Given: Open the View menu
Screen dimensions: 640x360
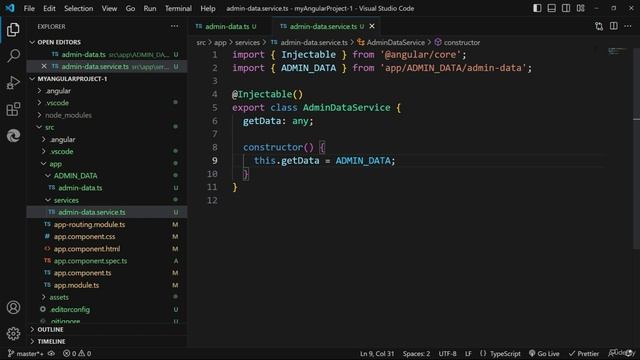Looking at the screenshot, I should point(109,8).
